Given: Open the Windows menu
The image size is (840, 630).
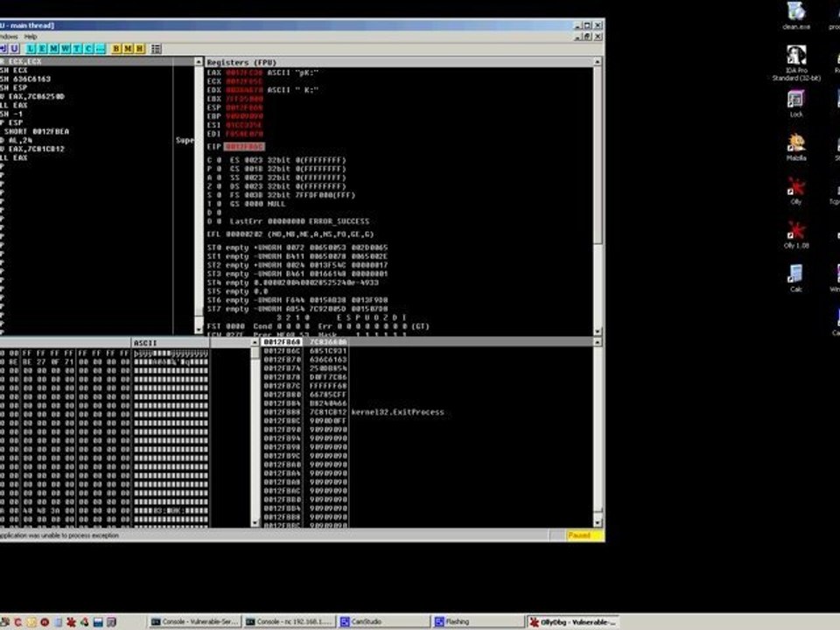Looking at the screenshot, I should [x=9, y=37].
